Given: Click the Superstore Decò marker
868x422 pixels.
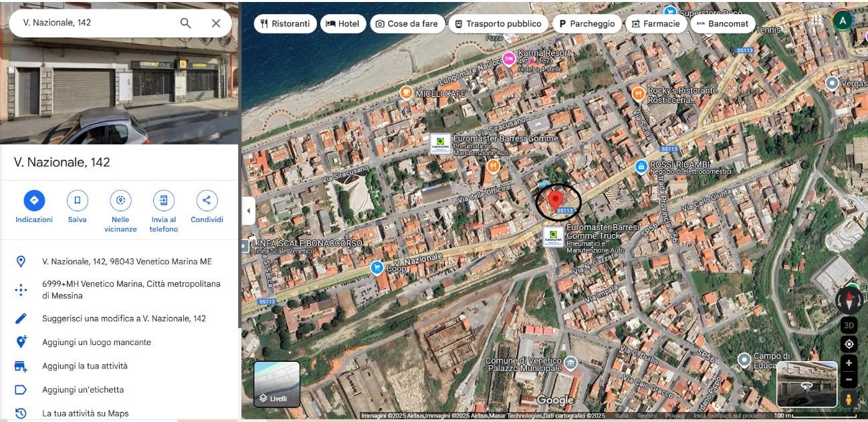Looking at the screenshot, I should [x=670, y=11].
